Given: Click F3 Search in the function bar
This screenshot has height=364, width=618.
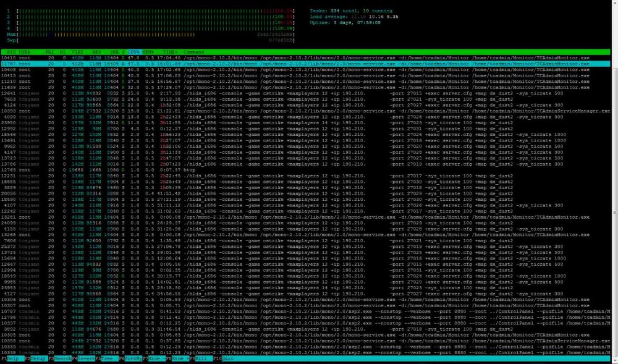Looking at the screenshot, I should pos(64,359).
